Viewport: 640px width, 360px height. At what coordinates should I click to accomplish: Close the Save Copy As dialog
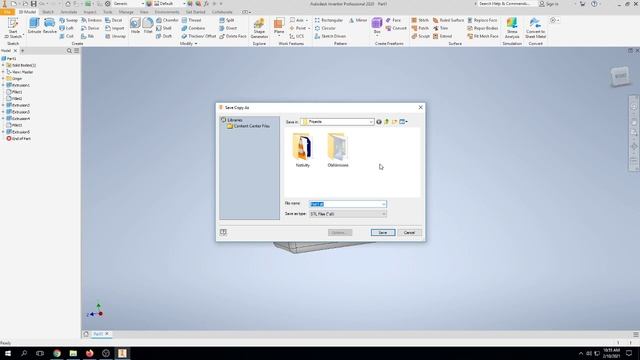click(420, 107)
